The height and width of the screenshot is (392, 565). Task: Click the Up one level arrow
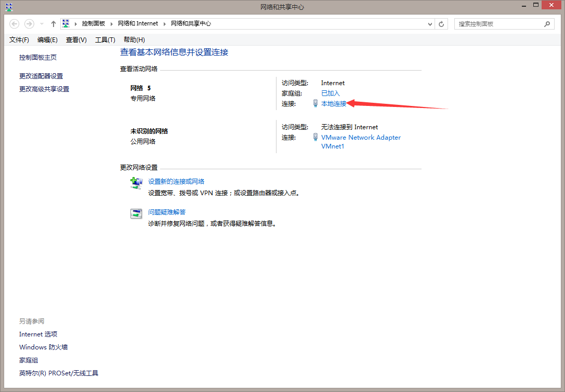53,24
